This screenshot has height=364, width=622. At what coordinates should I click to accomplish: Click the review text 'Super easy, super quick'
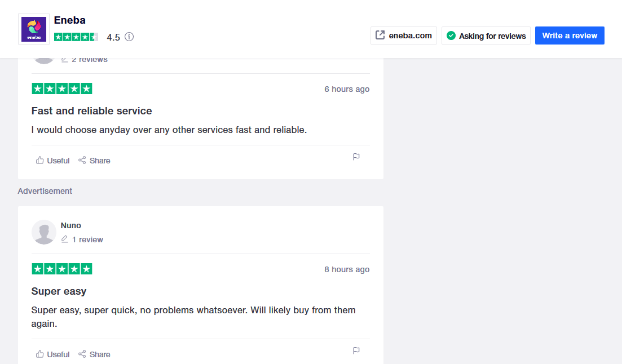coord(193,317)
